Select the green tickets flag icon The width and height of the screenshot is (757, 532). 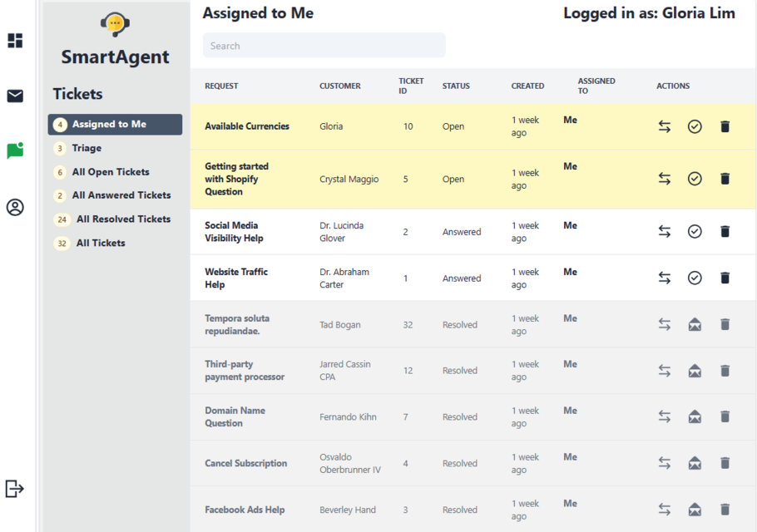coord(14,150)
